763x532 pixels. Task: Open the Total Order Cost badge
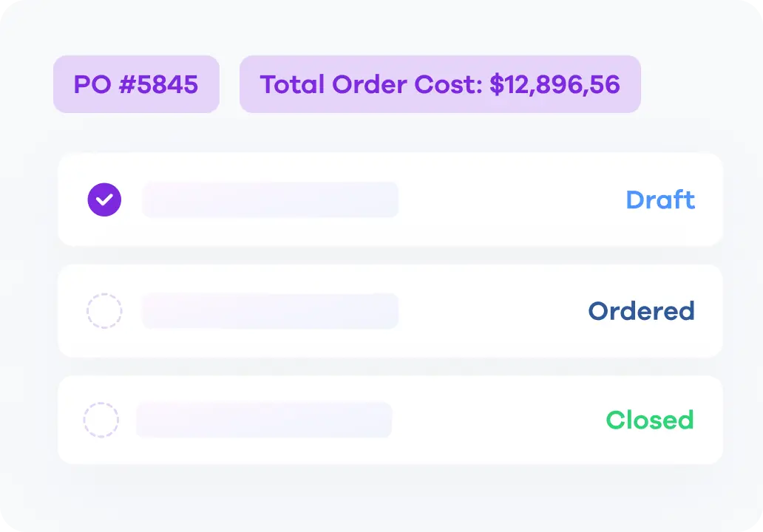tap(440, 84)
